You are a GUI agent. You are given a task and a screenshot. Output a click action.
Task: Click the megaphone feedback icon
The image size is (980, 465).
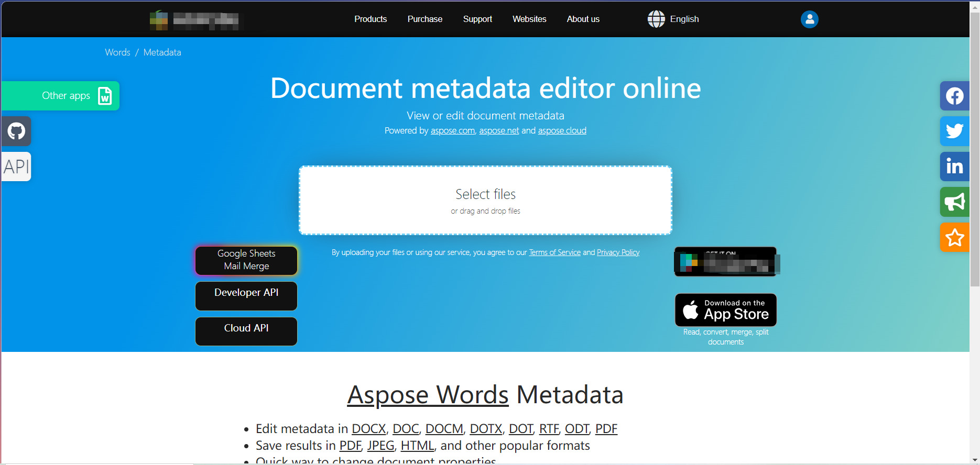(x=954, y=202)
